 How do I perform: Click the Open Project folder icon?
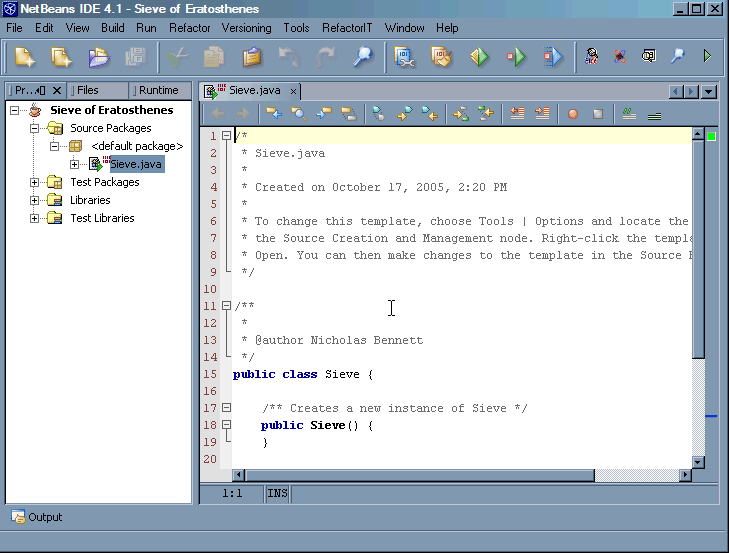[x=98, y=57]
